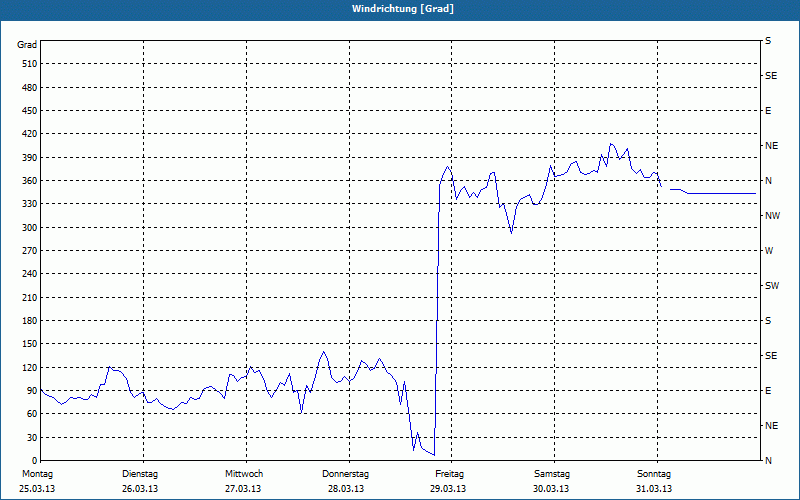The image size is (800, 500).
Task: Click the chart title "Windrichtung [Grad]"
Action: click(x=403, y=9)
